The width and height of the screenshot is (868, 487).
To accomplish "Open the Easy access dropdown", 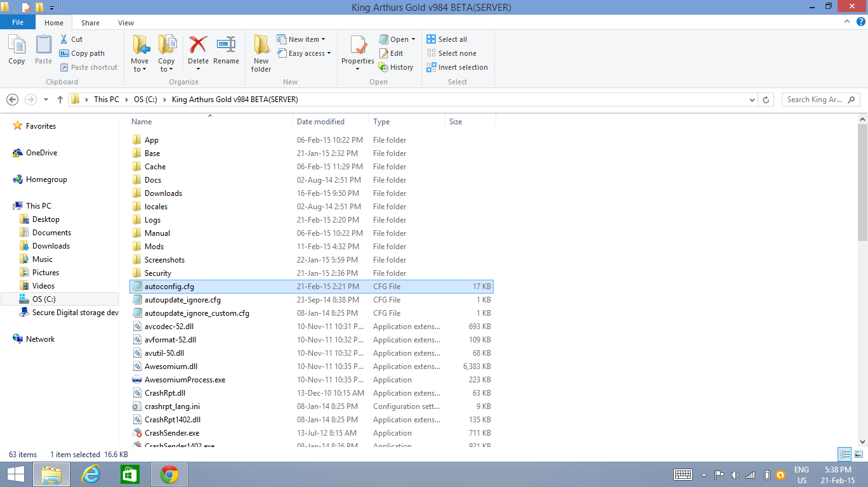I will pyautogui.click(x=305, y=53).
